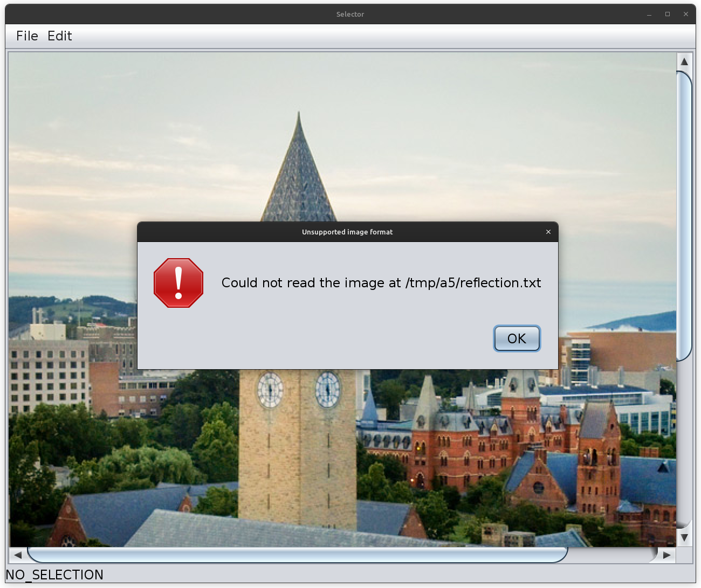Click the vertical scrollbar track below the thumb
The image size is (701, 588).
[684, 442]
